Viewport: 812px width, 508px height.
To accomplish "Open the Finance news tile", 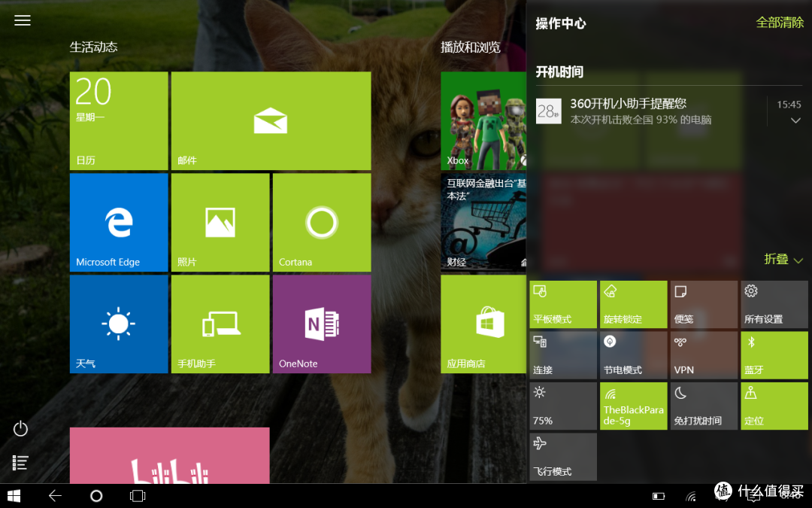I will pyautogui.click(x=483, y=222).
